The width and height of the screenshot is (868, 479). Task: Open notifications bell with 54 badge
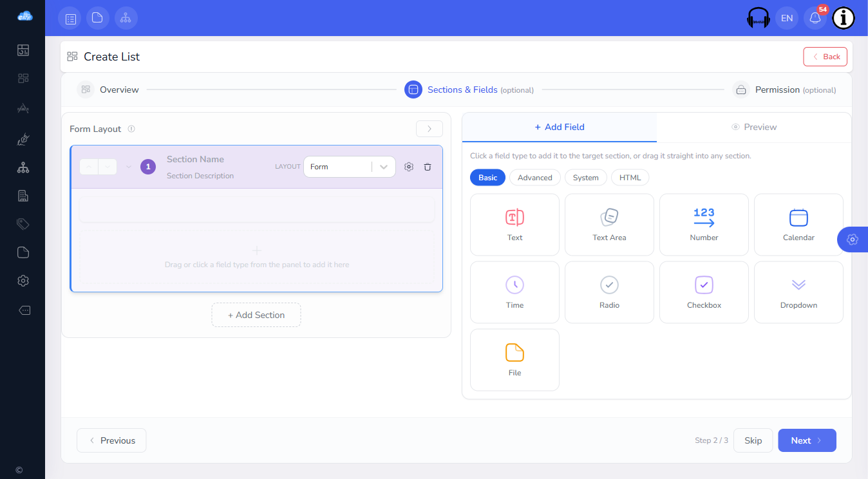[x=815, y=18]
